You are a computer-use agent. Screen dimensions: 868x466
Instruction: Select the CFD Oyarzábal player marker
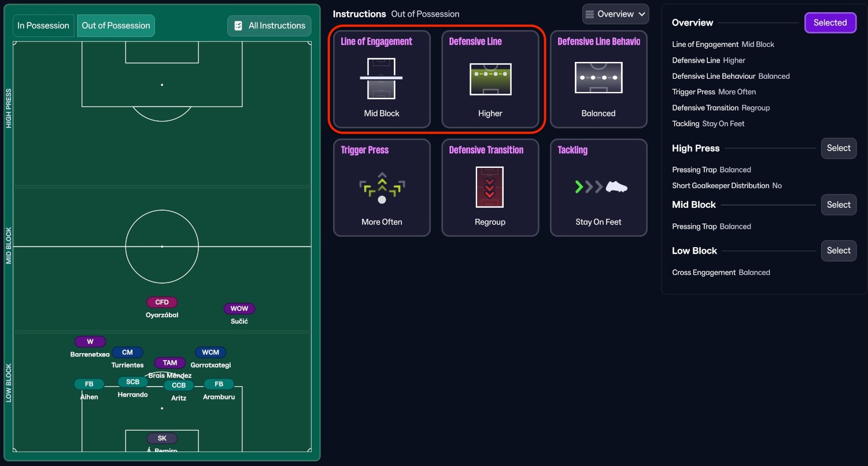pos(162,302)
